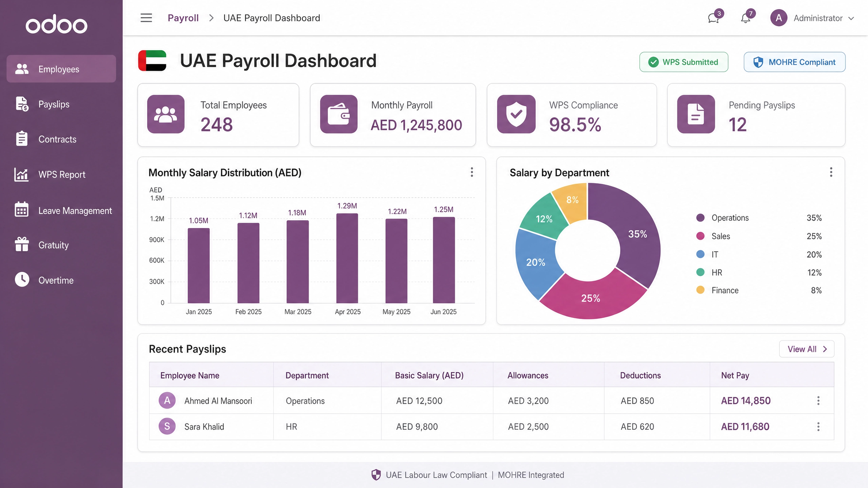Click the View All button
The height and width of the screenshot is (488, 868).
[807, 349]
